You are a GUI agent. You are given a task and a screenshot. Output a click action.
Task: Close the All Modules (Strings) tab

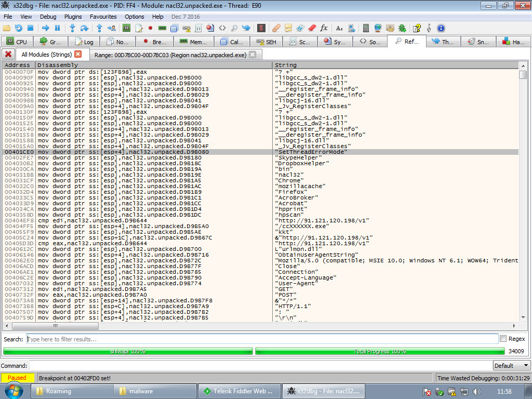pyautogui.click(x=78, y=54)
